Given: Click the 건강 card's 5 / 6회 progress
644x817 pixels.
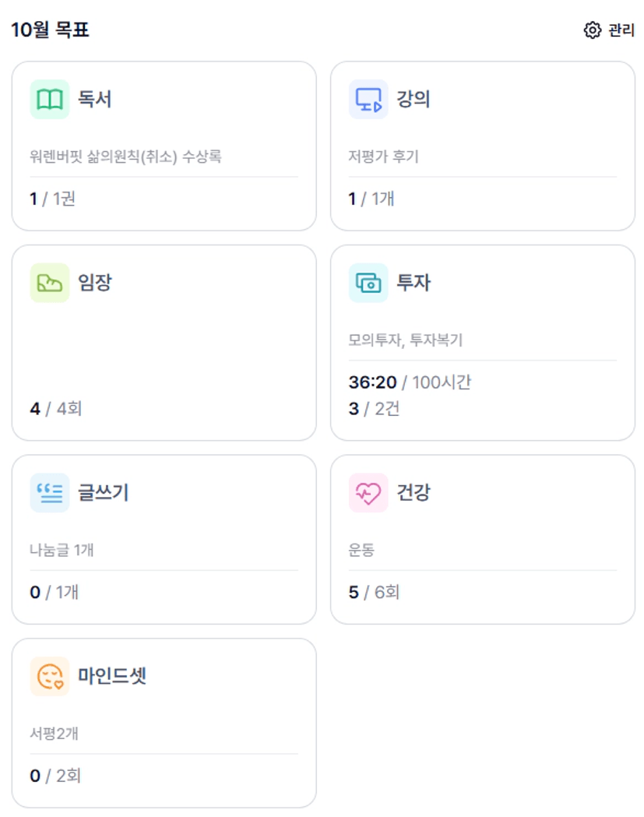Looking at the screenshot, I should [x=374, y=593].
